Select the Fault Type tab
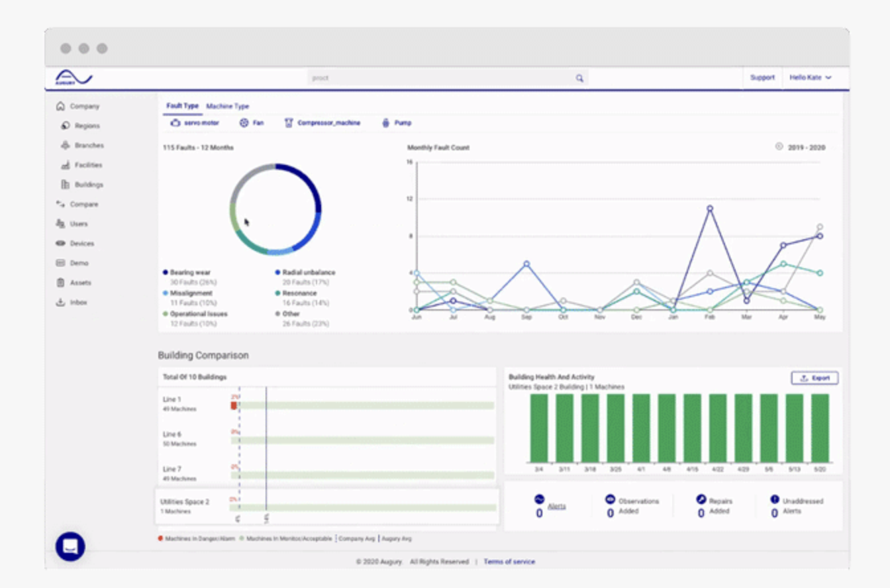Image resolution: width=890 pixels, height=588 pixels. pyautogui.click(x=183, y=106)
